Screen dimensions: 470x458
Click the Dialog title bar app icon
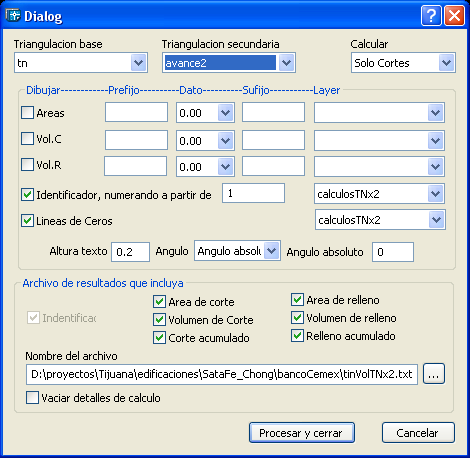coord(13,15)
